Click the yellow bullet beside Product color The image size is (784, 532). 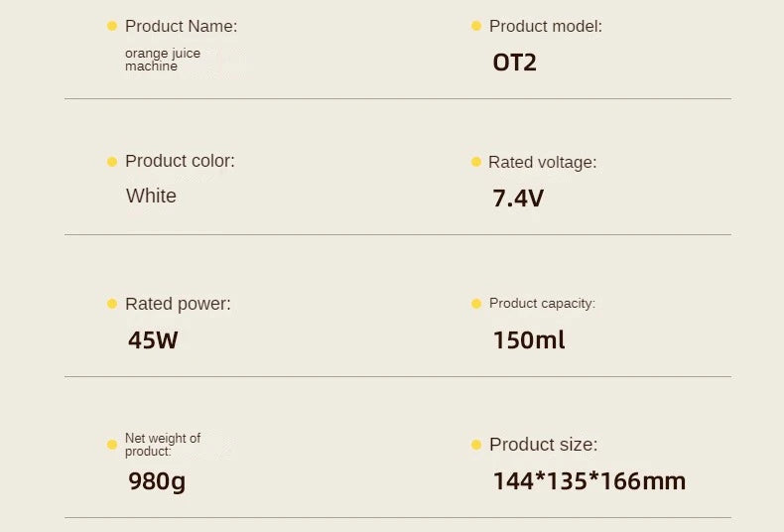(112, 161)
